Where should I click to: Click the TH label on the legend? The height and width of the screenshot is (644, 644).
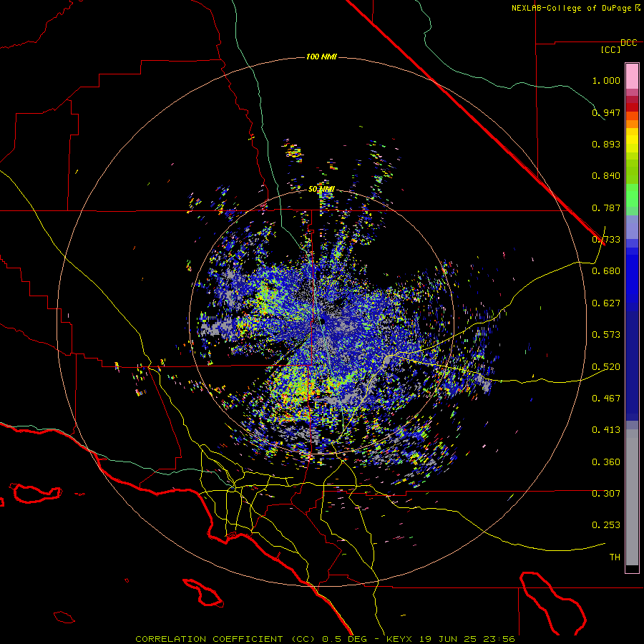615,557
